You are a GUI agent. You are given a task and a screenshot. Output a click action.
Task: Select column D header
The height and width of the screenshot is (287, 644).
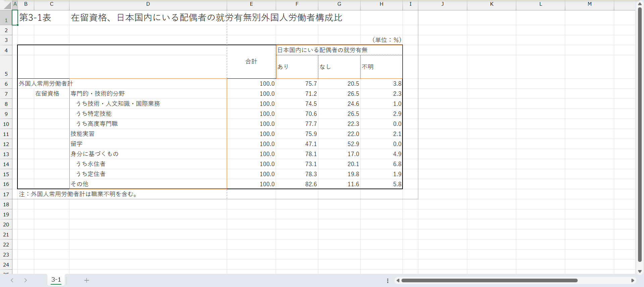click(x=148, y=4)
